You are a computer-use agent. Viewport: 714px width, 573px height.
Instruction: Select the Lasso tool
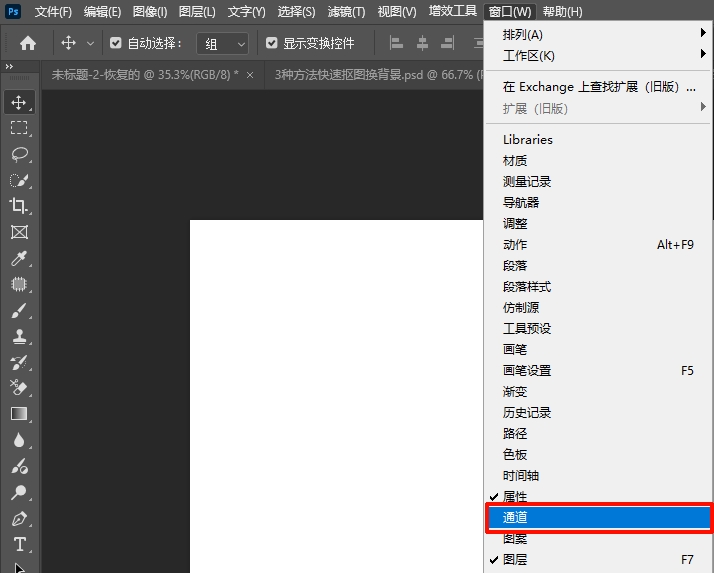[19, 154]
